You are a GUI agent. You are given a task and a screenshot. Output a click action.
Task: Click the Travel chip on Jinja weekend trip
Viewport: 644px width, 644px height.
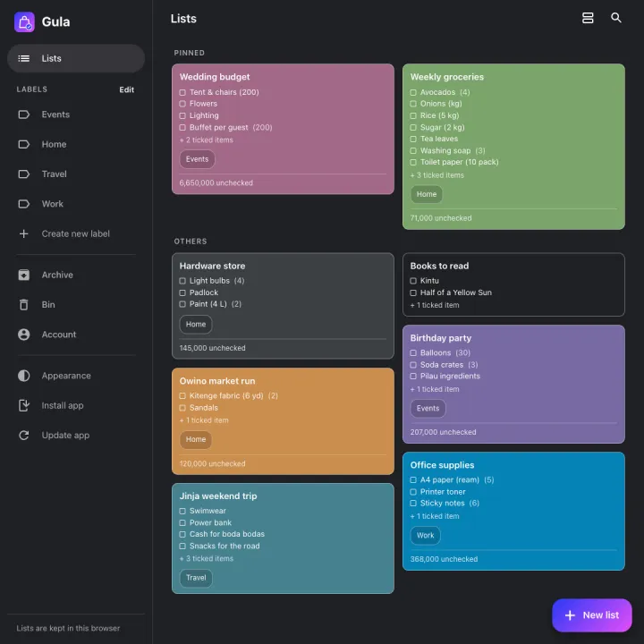click(x=196, y=578)
